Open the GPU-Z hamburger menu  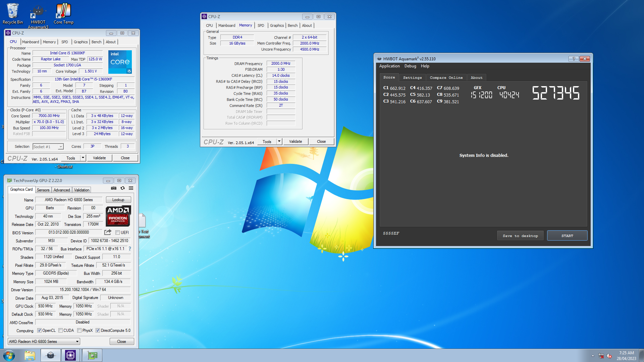click(x=131, y=188)
